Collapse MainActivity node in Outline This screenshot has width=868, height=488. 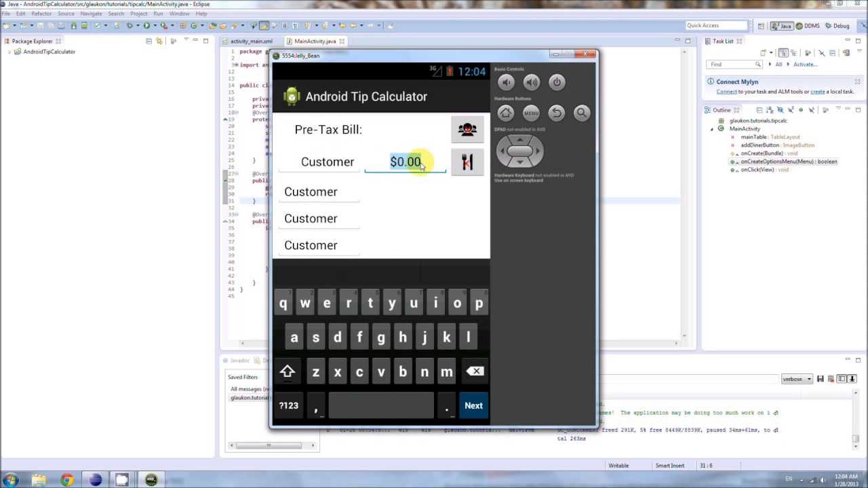coord(712,129)
